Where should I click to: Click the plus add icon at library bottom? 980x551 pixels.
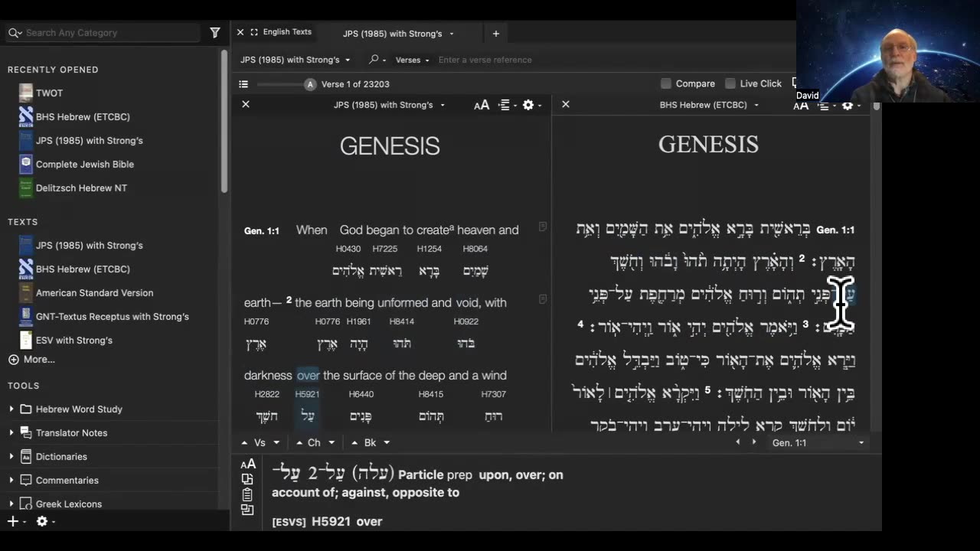click(x=12, y=521)
